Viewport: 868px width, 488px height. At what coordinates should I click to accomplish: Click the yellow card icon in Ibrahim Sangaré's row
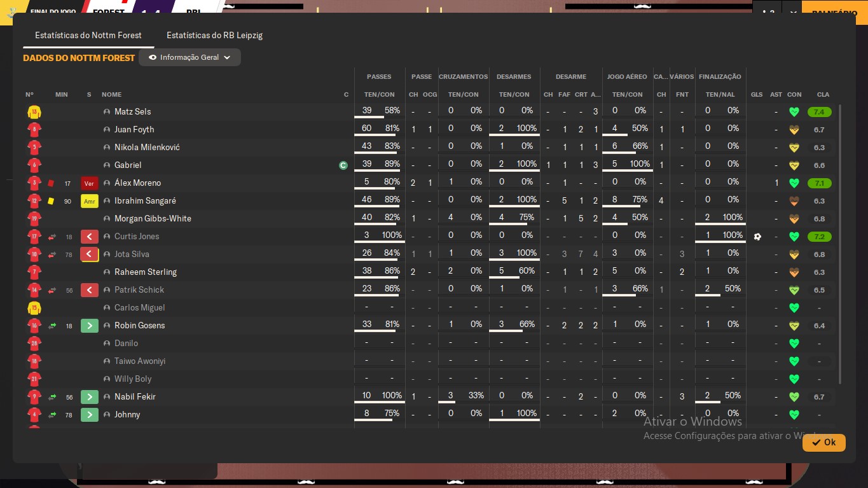[x=51, y=201]
